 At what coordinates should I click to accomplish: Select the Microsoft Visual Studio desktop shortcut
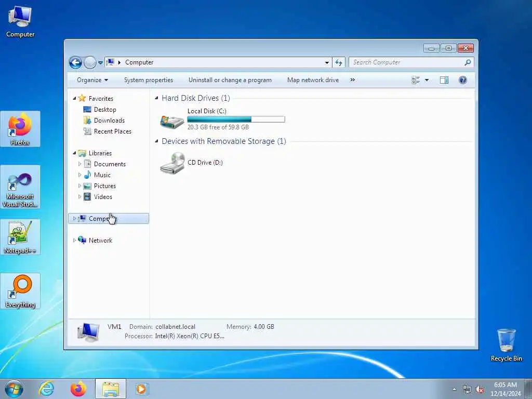20,187
